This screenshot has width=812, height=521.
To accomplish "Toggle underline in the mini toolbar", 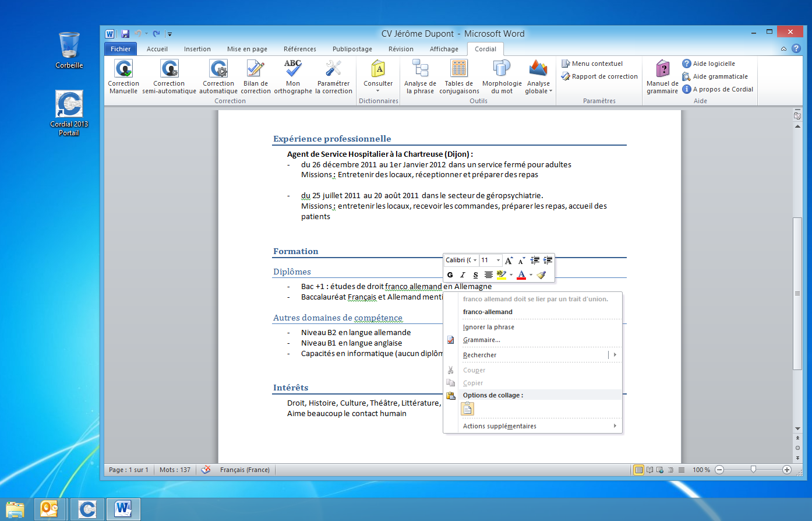I will point(475,275).
